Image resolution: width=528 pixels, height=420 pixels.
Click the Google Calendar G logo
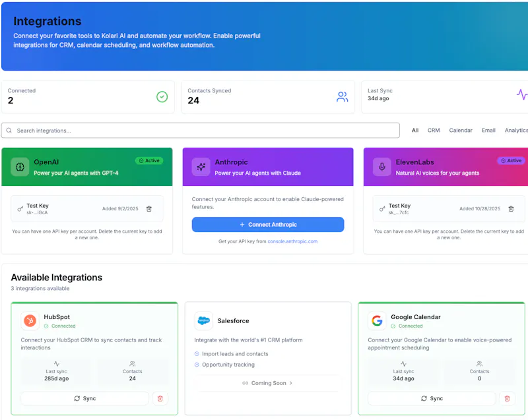tap(377, 321)
